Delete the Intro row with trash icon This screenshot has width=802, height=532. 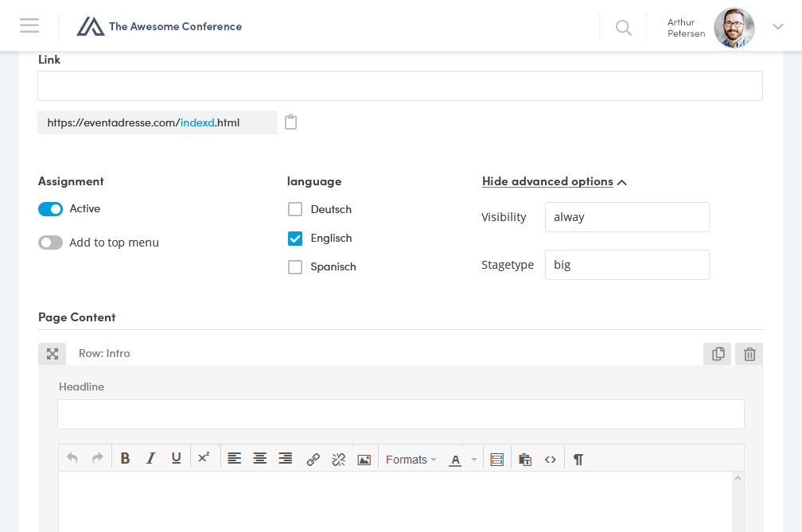(x=749, y=355)
